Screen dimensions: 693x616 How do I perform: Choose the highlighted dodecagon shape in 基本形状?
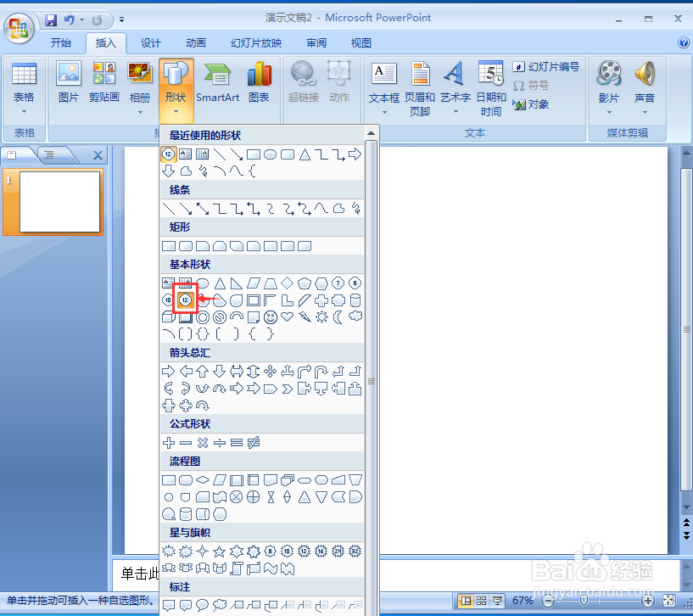(x=185, y=300)
